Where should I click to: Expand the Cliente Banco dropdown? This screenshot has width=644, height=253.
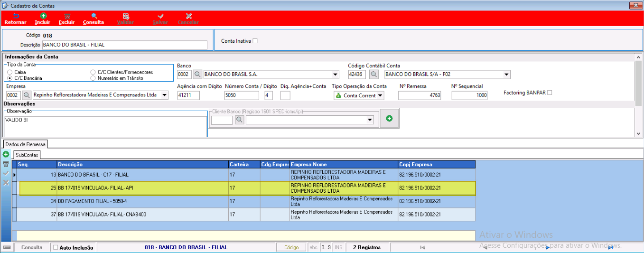370,120
